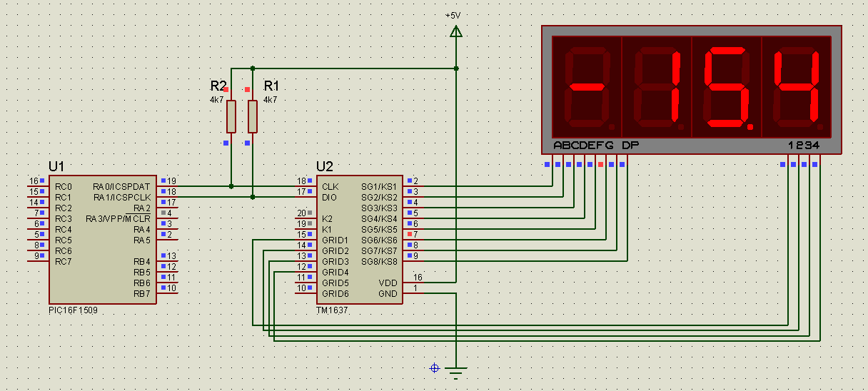Click the U1 reference label
Image resolution: width=868 pixels, height=391 pixels.
(x=56, y=166)
